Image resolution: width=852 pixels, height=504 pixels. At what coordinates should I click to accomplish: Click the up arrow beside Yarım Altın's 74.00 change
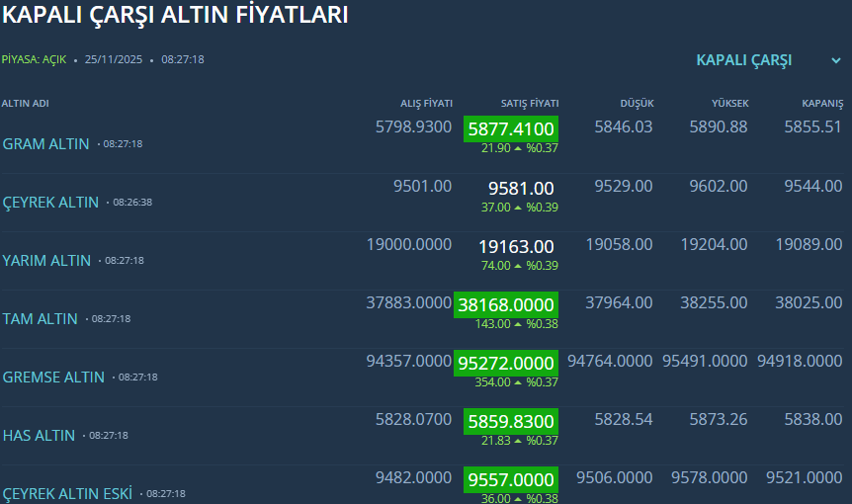point(518,266)
